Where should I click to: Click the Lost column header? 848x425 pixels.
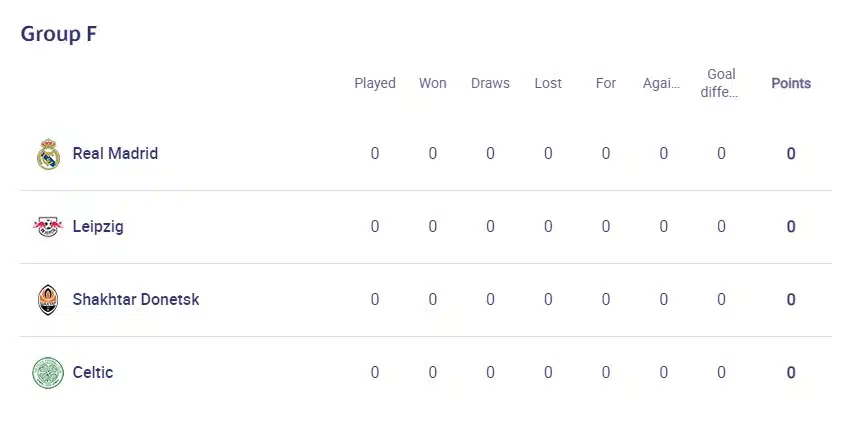pyautogui.click(x=548, y=84)
